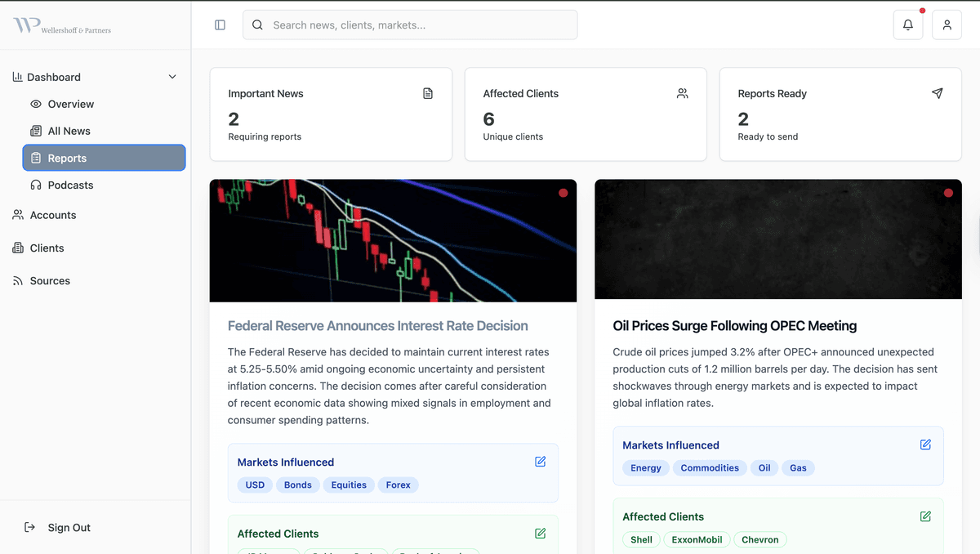This screenshot has height=554, width=980.
Task: Open the Podcasts section
Action: [70, 185]
